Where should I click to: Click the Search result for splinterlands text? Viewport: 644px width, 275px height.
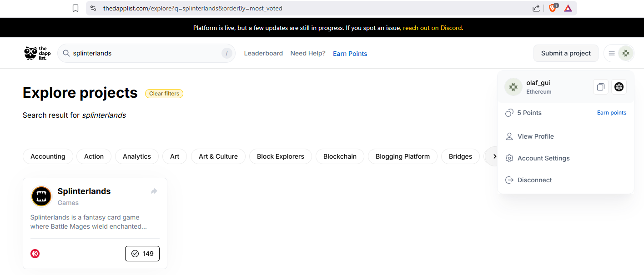pyautogui.click(x=74, y=115)
